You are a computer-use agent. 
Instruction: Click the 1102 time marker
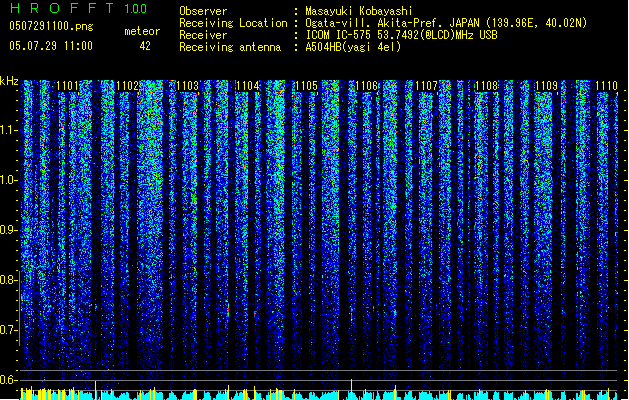[x=127, y=86]
